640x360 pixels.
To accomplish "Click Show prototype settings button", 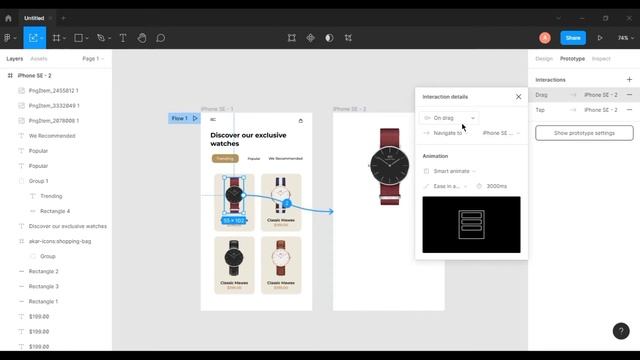I will [x=584, y=133].
